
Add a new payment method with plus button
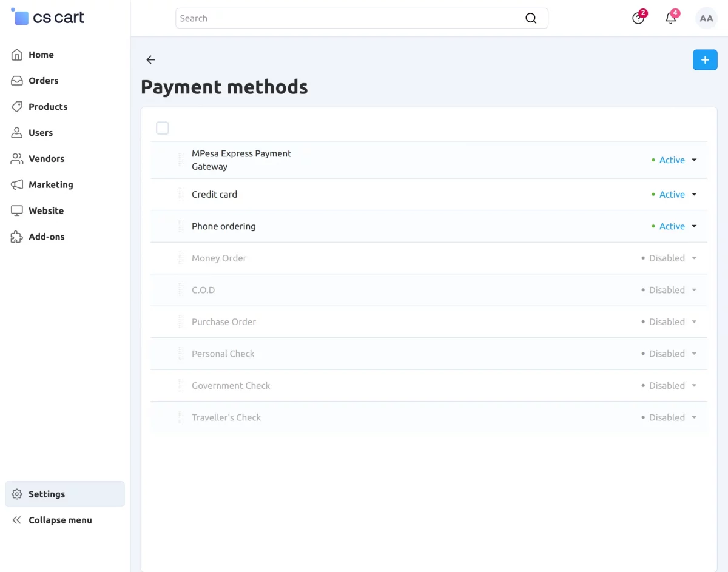[x=705, y=59]
